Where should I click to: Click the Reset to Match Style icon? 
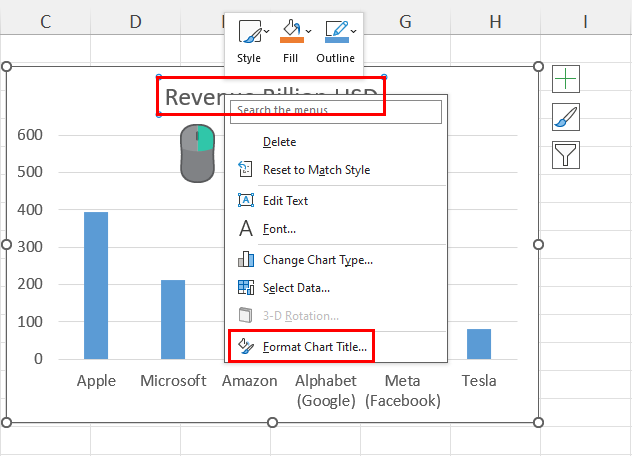click(245, 169)
